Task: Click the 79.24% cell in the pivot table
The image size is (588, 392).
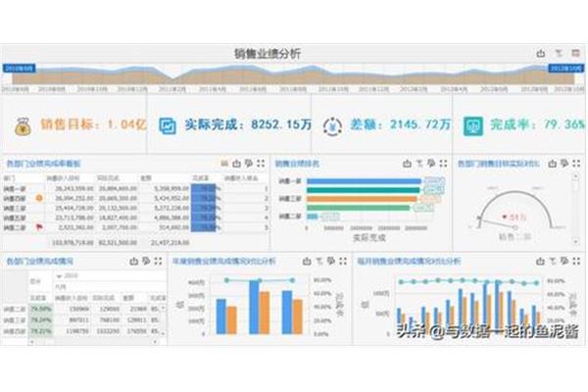Action: pos(41,320)
